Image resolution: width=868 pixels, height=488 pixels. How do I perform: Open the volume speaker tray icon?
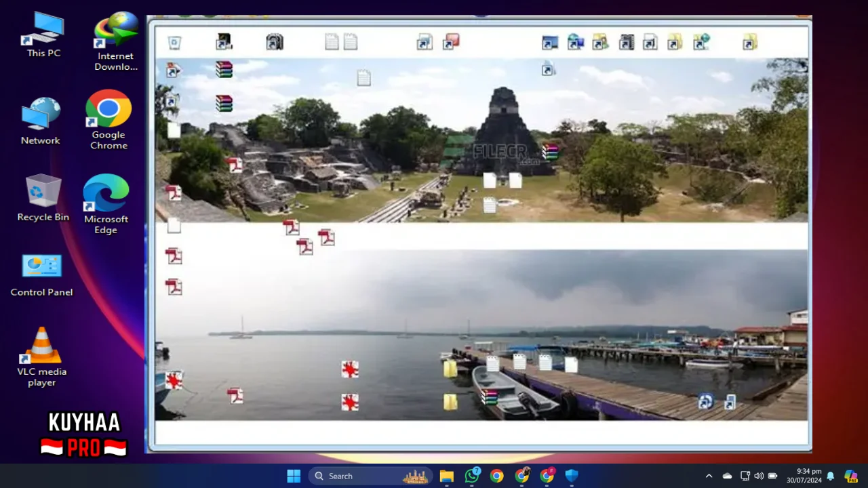tap(759, 476)
